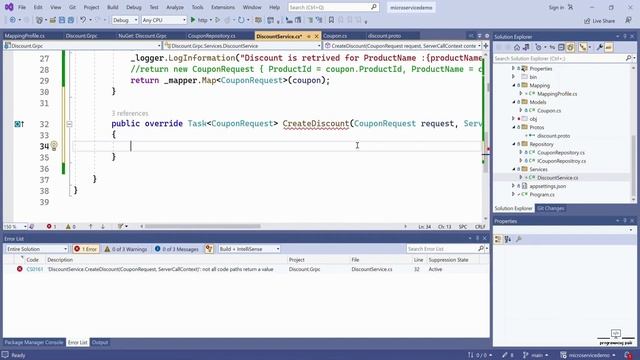This screenshot has height=360, width=640.
Task: Click the filter icon in Error List toolbar
Action: pos(209,249)
